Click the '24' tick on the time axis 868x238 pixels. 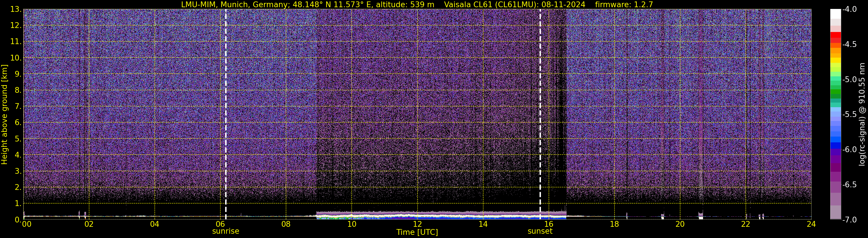tap(811, 224)
